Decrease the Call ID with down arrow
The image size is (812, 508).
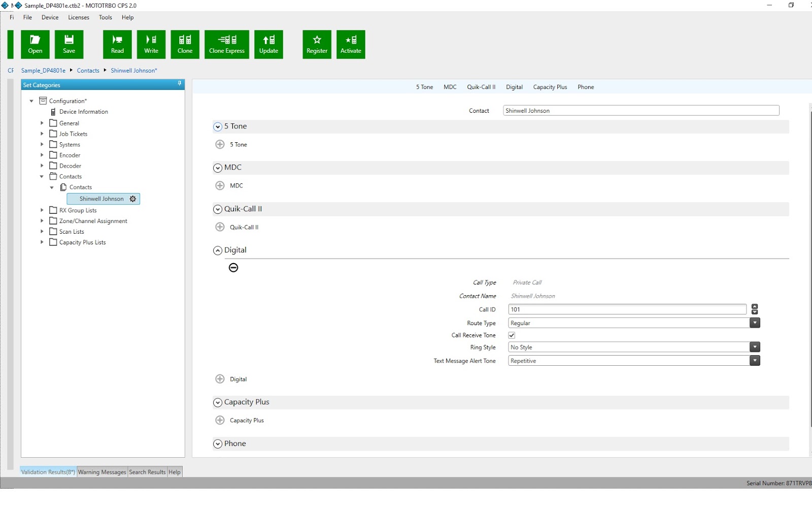755,312
